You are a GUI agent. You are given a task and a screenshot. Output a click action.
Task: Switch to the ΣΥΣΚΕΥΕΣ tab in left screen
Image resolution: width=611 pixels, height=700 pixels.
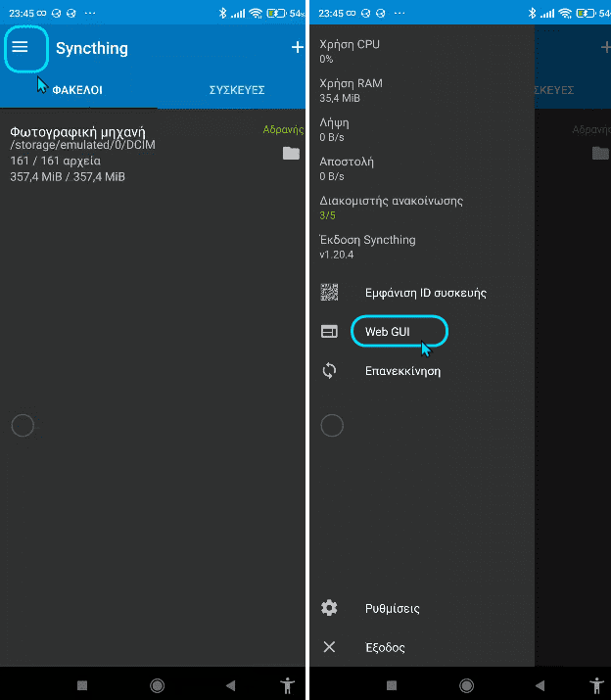[x=237, y=90]
